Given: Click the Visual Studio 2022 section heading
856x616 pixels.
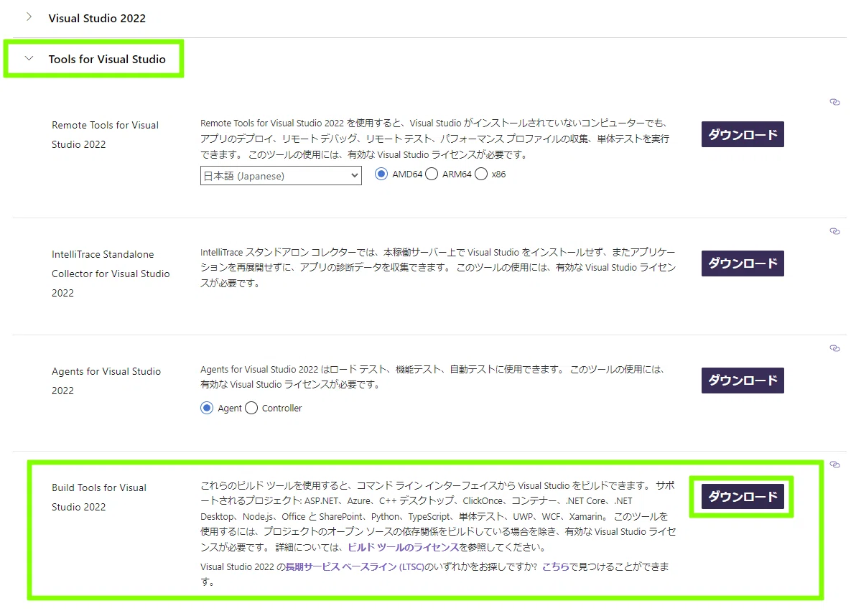Looking at the screenshot, I should (97, 18).
